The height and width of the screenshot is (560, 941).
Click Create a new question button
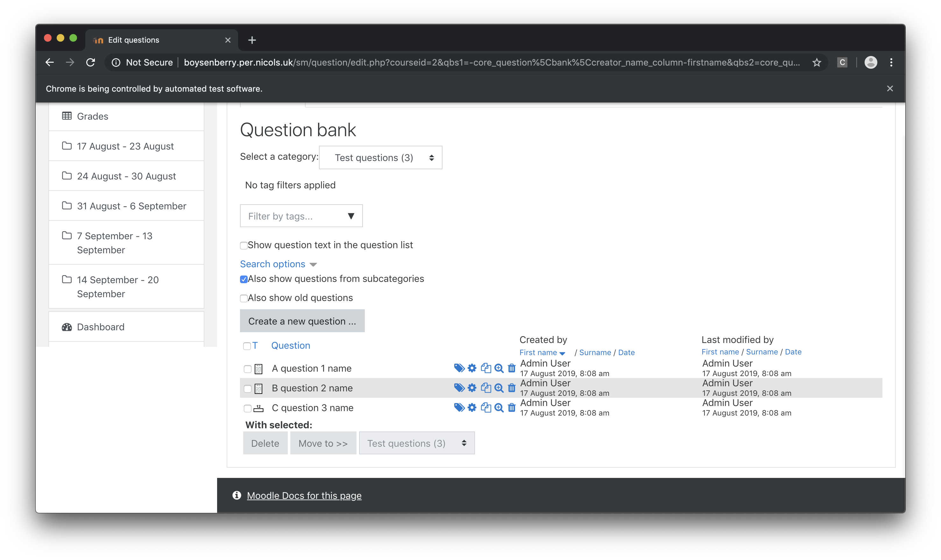click(x=302, y=321)
